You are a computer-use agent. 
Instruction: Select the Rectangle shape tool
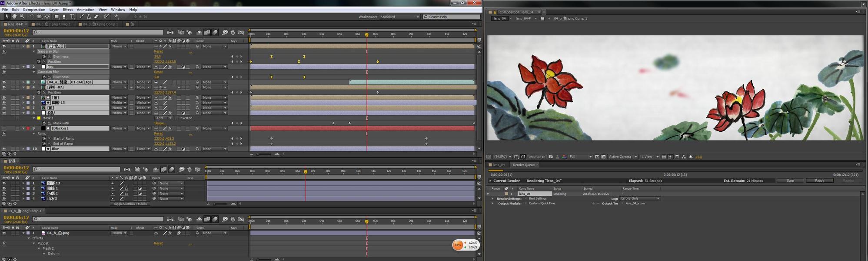tap(57, 17)
